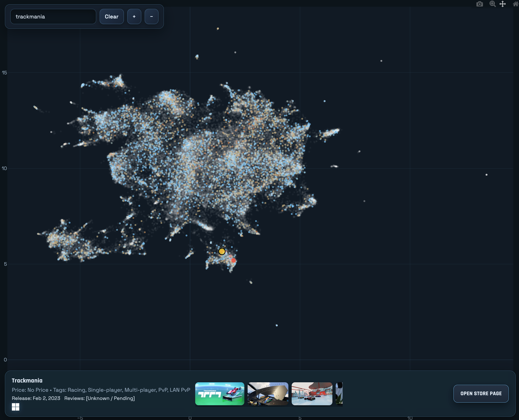Focus the search field containing trackmania

tap(53, 17)
